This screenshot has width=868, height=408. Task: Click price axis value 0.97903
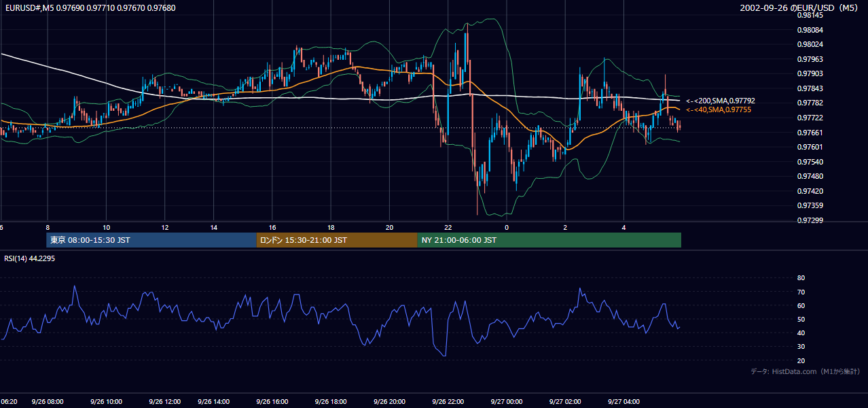tap(810, 74)
